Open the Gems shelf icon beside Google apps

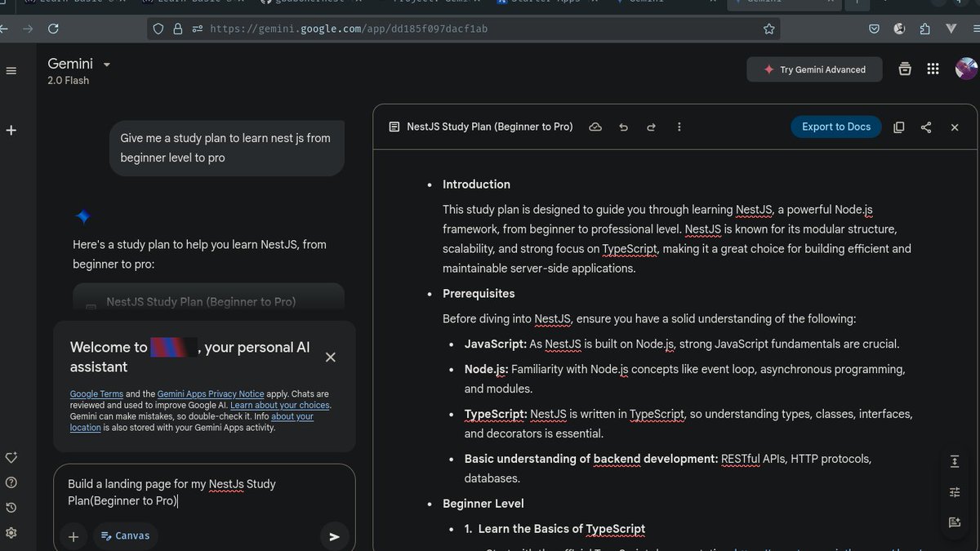tap(904, 69)
